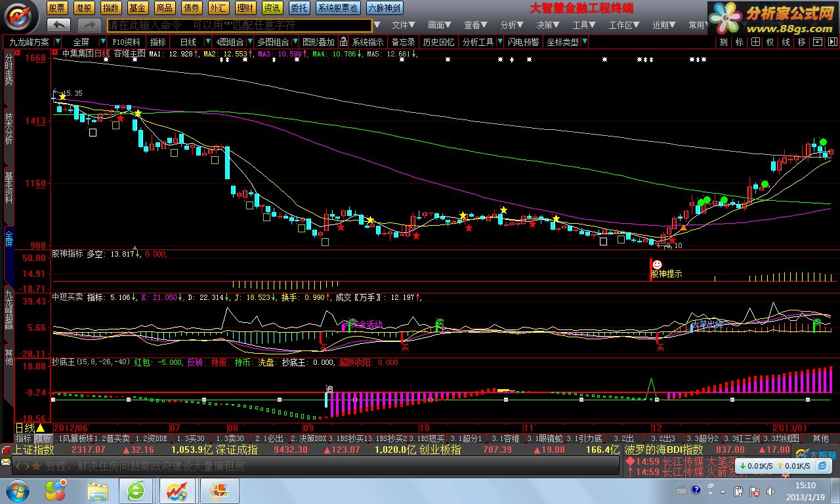Open the 查看 menu

click(476, 25)
